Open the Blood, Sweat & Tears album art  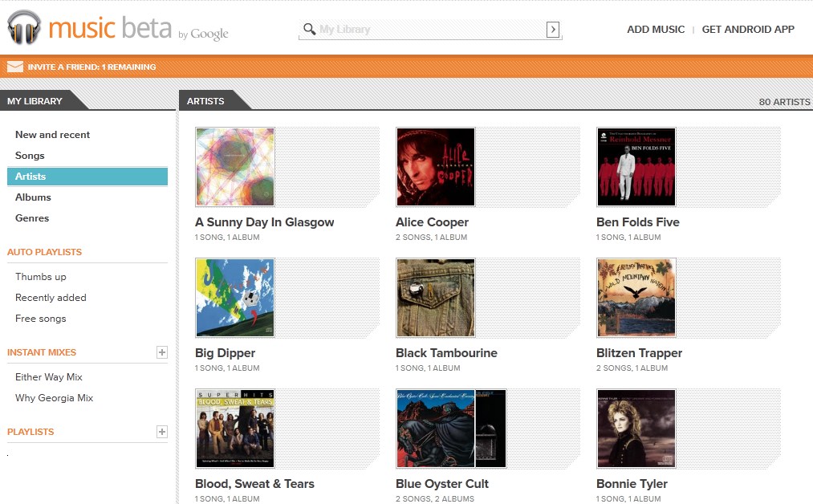pos(235,429)
